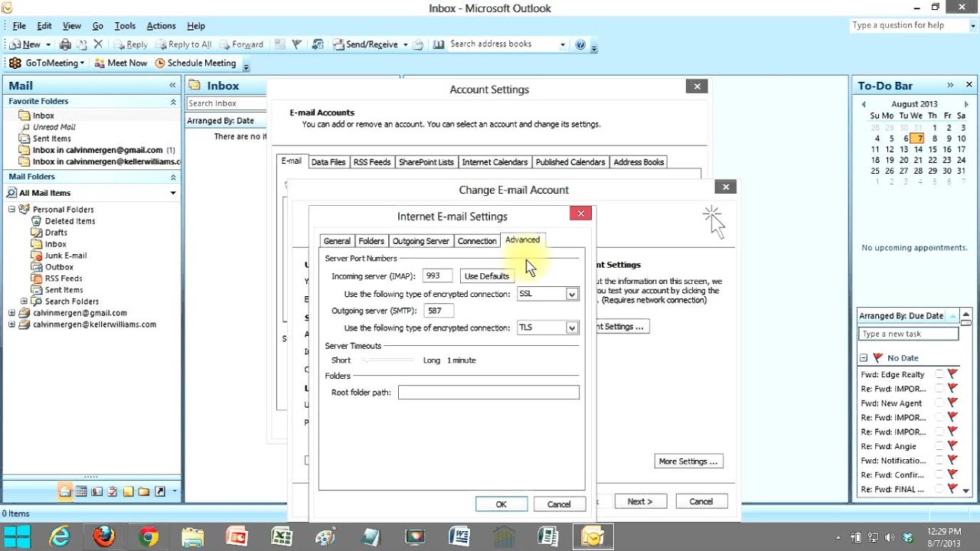Click Next in Change E-mail Account
Screen dimensions: 980x551
[640, 501]
